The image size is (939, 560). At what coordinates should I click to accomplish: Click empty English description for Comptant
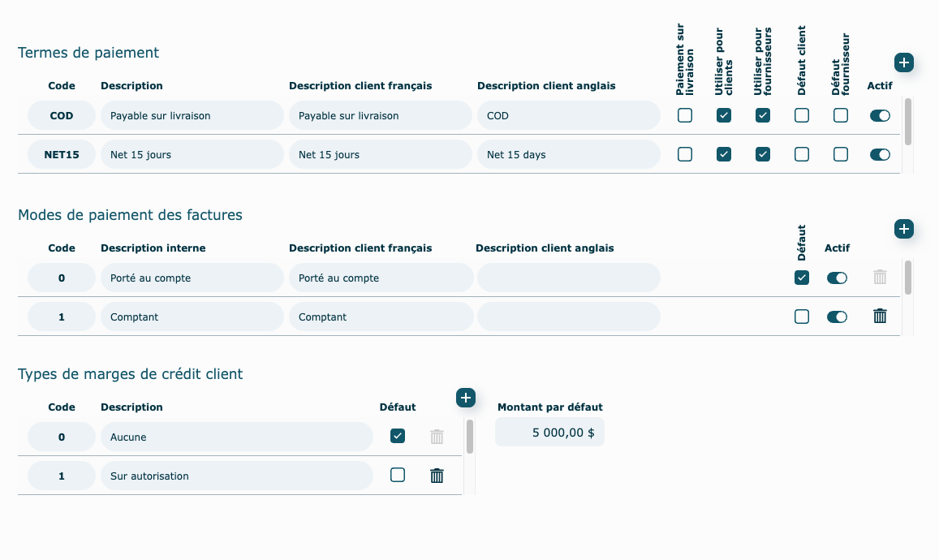[x=568, y=317]
